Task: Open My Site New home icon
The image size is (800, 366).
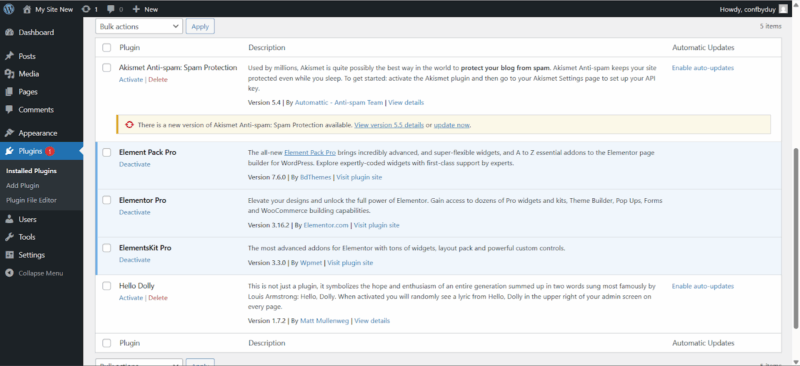Action: 27,9
